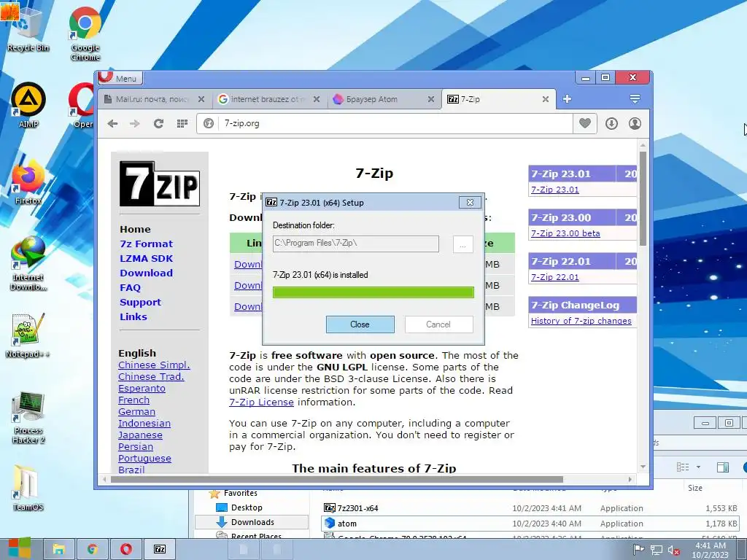Viewport: 747px width, 560px height.
Task: Open the 7-Zip 22.01 news link
Action: point(555,277)
